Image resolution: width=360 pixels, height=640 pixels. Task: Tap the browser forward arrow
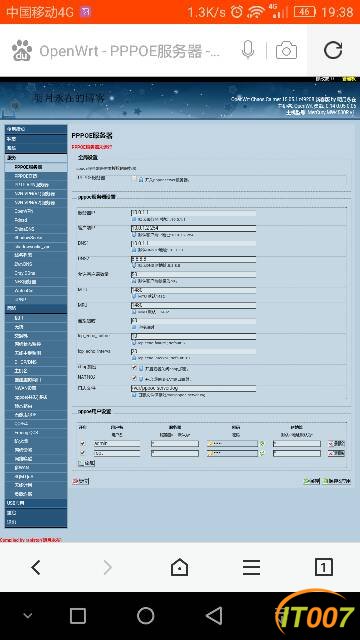pos(108,567)
